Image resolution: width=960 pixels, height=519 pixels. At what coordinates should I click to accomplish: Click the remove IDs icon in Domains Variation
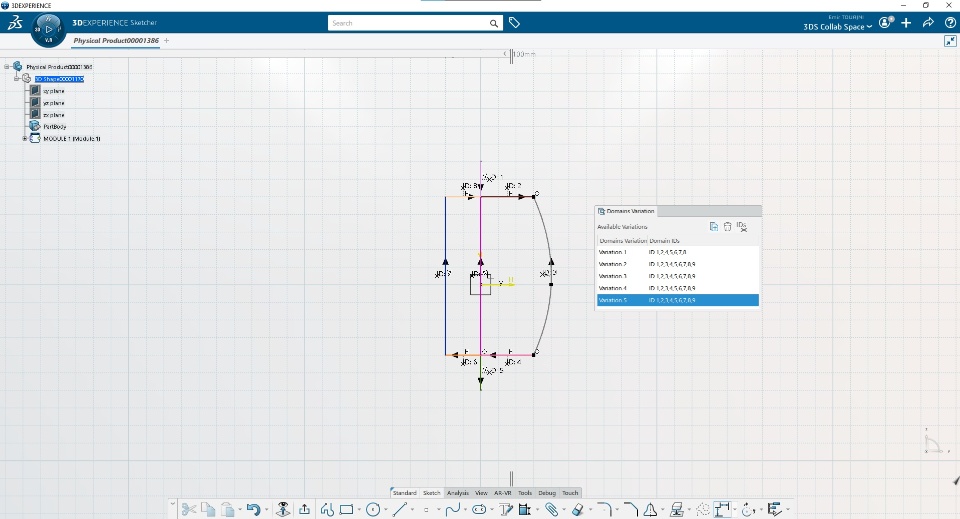click(x=742, y=226)
